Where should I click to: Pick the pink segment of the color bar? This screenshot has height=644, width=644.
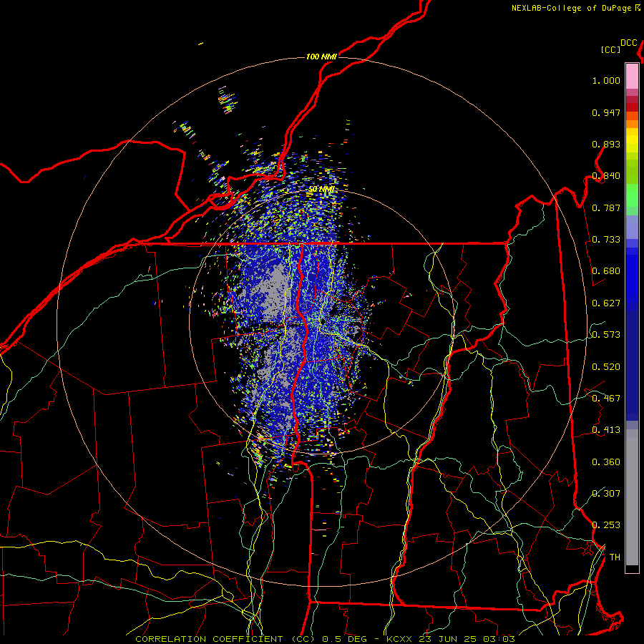(632, 77)
